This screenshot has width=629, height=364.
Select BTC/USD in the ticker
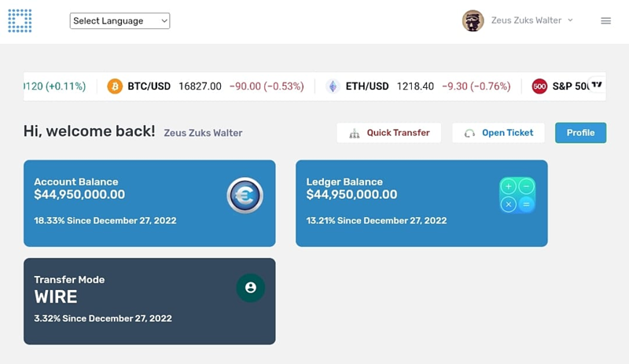point(149,86)
